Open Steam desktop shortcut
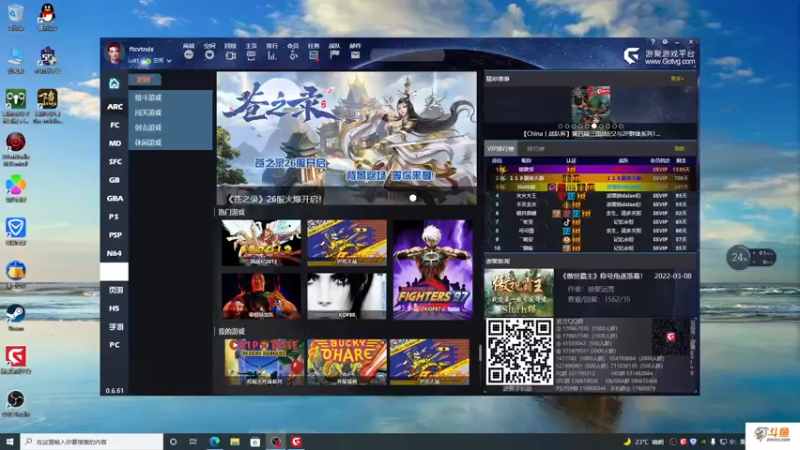Screen dimensions: 800x450 [x=16, y=317]
